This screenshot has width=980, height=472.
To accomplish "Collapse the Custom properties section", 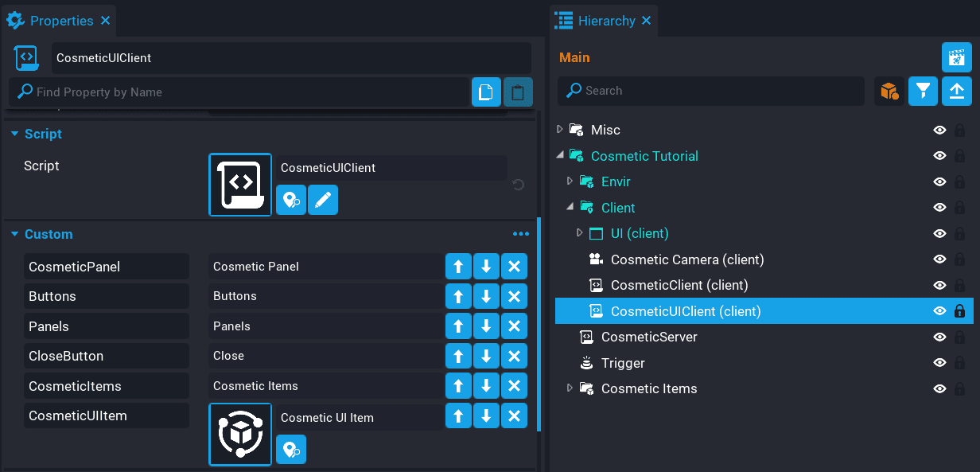I will (14, 234).
